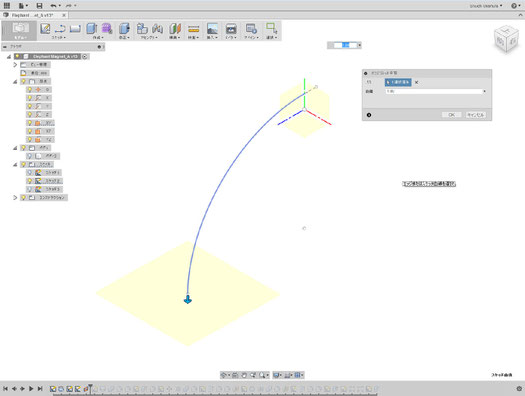Screen dimensions: 525x396
Task: Collapse the Sketches folder in browser
Action: [15, 164]
